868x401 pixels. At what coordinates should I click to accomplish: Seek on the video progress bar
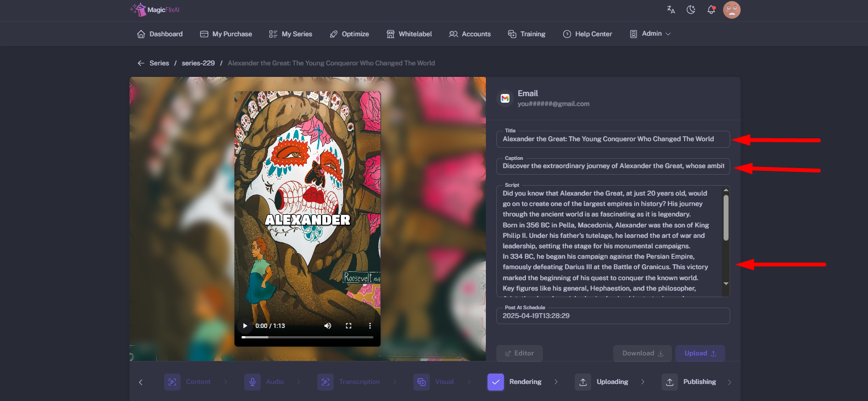click(307, 337)
